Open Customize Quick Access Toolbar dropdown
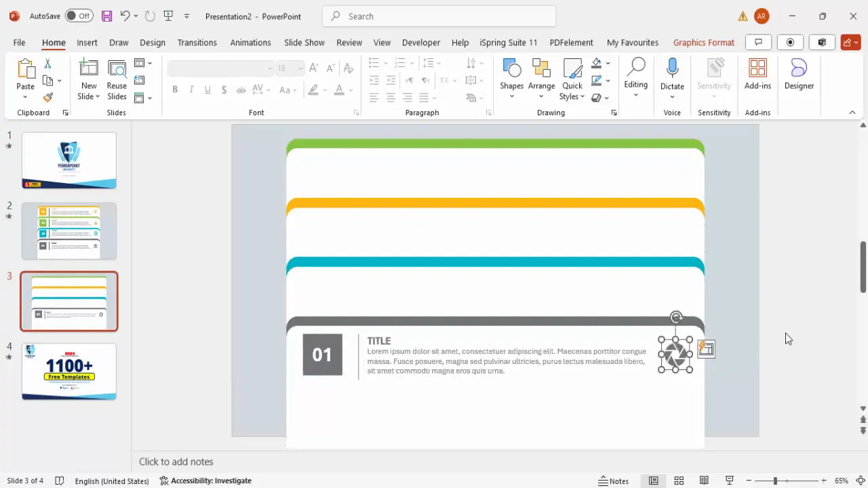The width and height of the screenshot is (868, 488). [x=186, y=16]
